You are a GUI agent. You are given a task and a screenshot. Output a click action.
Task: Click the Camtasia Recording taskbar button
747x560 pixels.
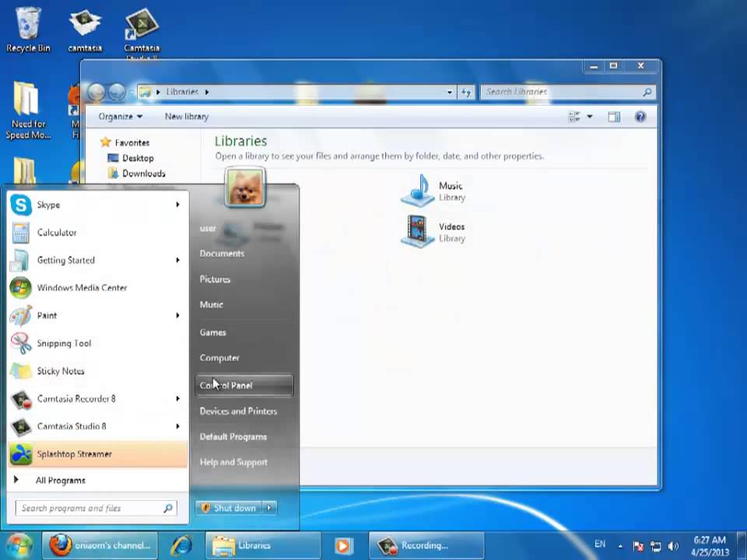point(426,545)
